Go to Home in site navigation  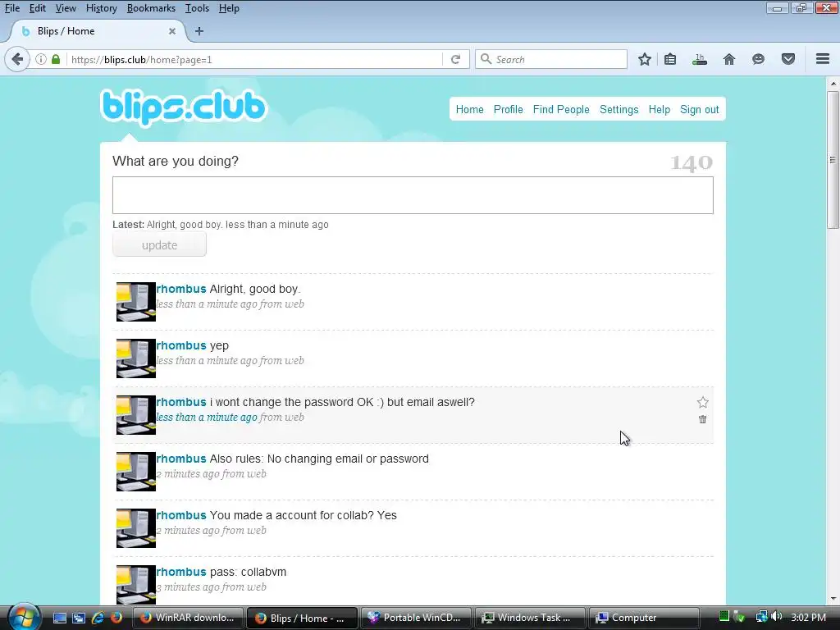469,109
